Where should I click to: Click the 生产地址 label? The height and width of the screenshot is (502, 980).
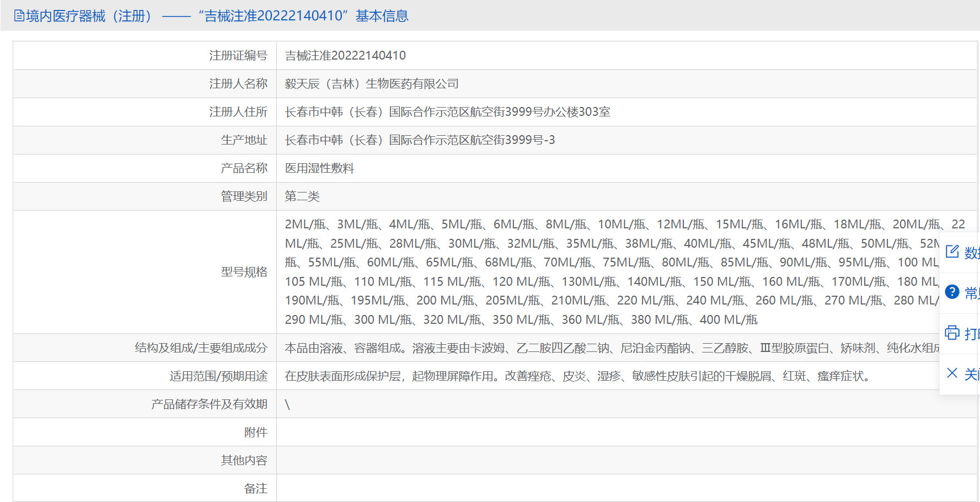pyautogui.click(x=244, y=140)
